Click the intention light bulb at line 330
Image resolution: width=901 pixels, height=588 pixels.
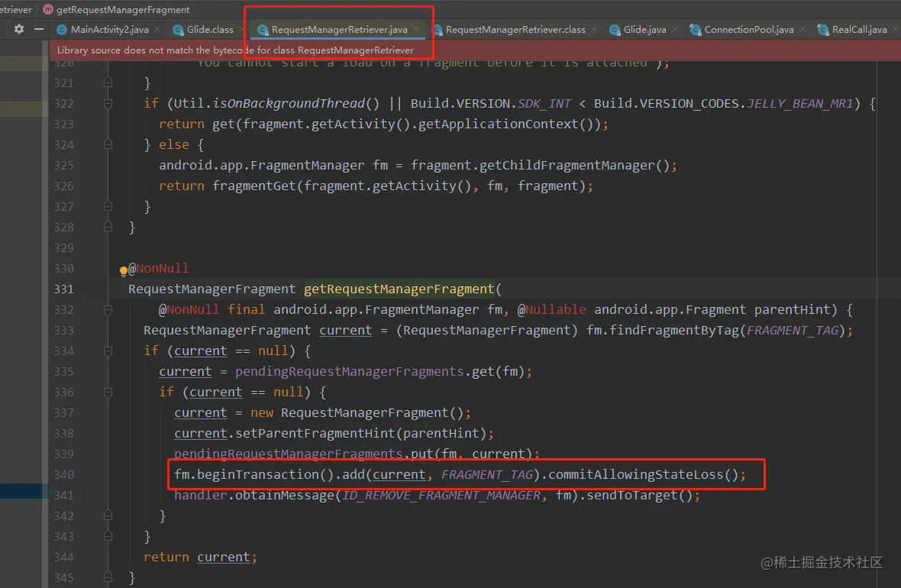(123, 271)
